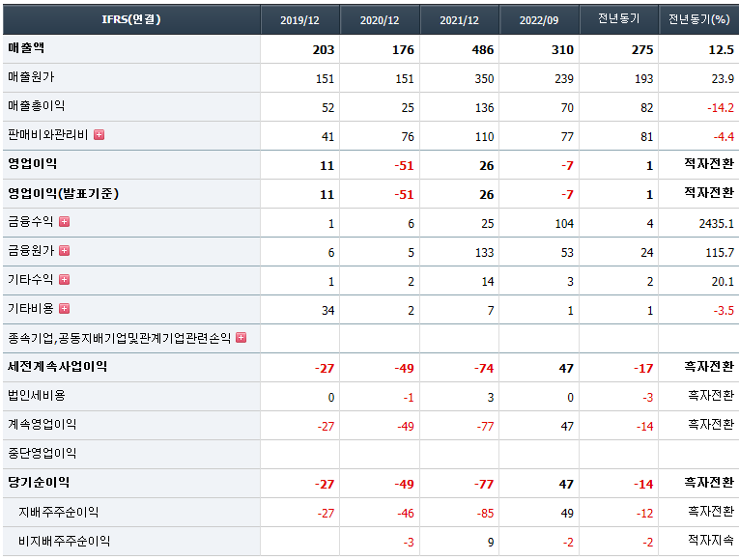Viewport: 739px width, 560px height.
Task: Click 적자지속 in the 비지배주주순이익 row
Action: click(x=711, y=541)
